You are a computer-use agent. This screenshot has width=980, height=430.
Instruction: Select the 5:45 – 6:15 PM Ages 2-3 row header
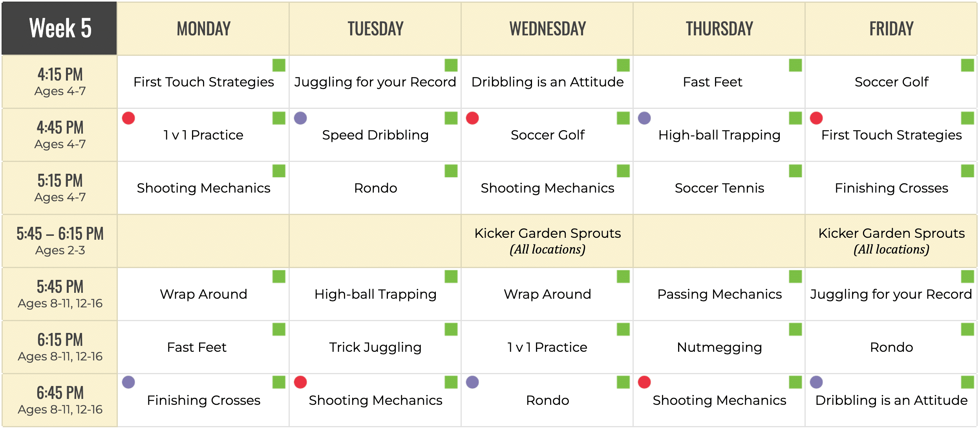[x=60, y=241]
